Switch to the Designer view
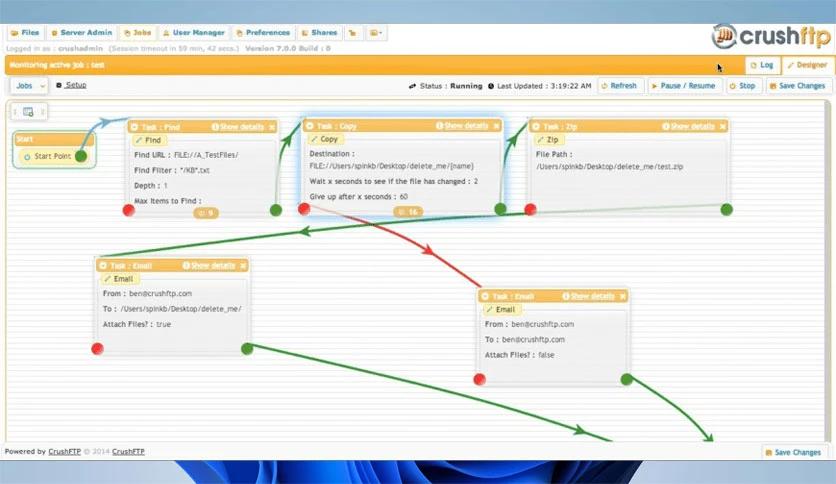Viewport: 836px width, 484px height. 807,65
